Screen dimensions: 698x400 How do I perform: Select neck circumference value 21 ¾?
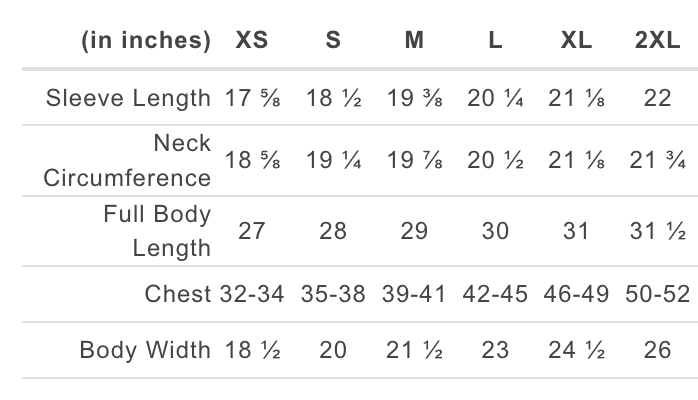click(x=656, y=161)
